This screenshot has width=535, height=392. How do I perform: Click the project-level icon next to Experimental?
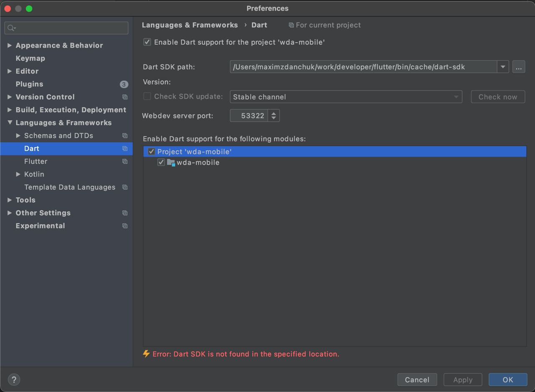coord(125,226)
